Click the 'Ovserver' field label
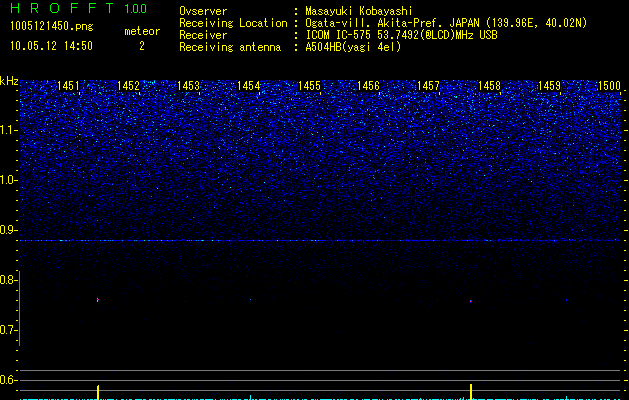The height and width of the screenshot is (400, 629). click(203, 11)
